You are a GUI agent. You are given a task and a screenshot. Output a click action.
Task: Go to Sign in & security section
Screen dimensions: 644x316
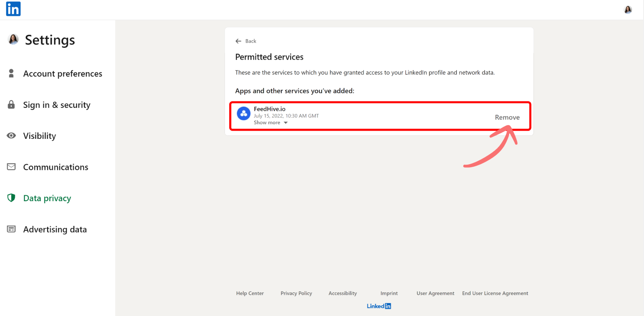pyautogui.click(x=57, y=105)
